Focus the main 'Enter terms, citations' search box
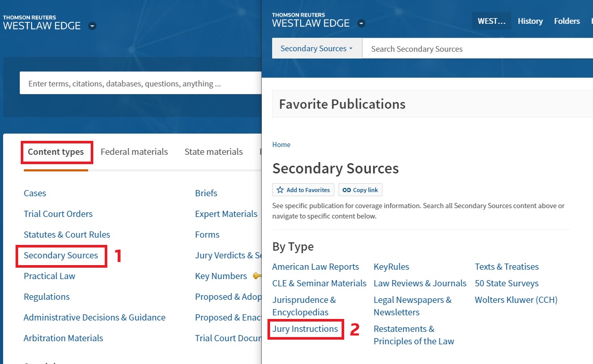The image size is (593, 364). pyautogui.click(x=140, y=83)
